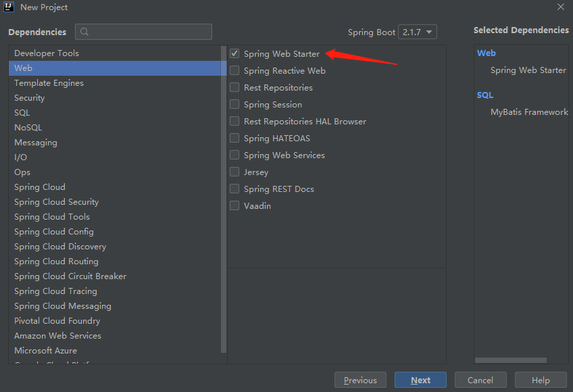Image resolution: width=573 pixels, height=392 pixels.
Task: Open Help for this dialog
Action: pos(541,380)
